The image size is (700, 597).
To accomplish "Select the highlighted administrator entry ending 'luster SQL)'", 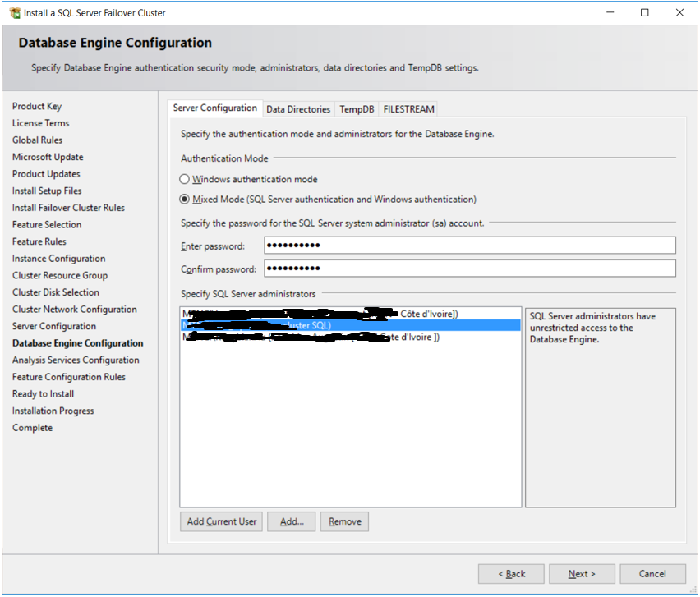I will coord(351,326).
